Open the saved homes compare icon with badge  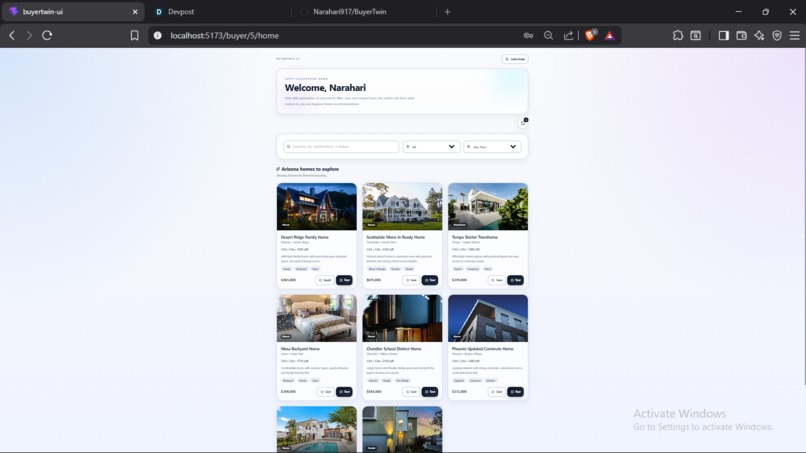click(523, 122)
